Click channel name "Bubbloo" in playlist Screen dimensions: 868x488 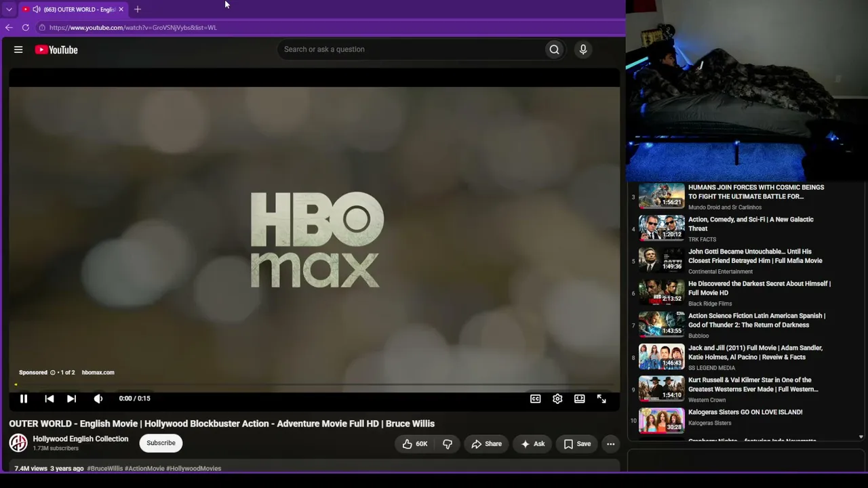click(x=698, y=335)
